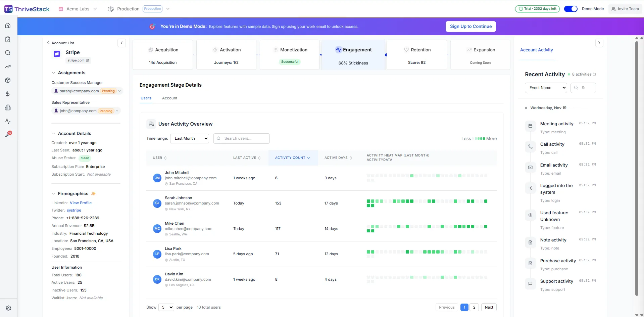Open Settings gear at sidebar bottom

[x=8, y=308]
